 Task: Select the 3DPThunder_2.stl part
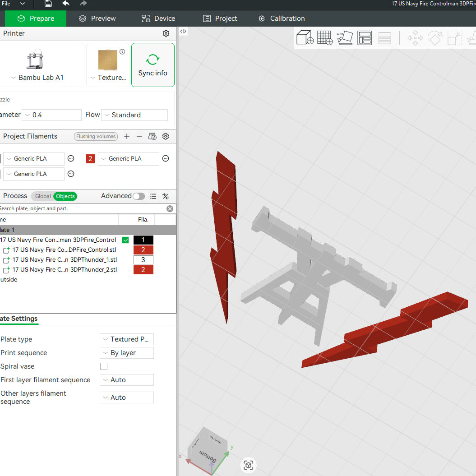(x=65, y=269)
